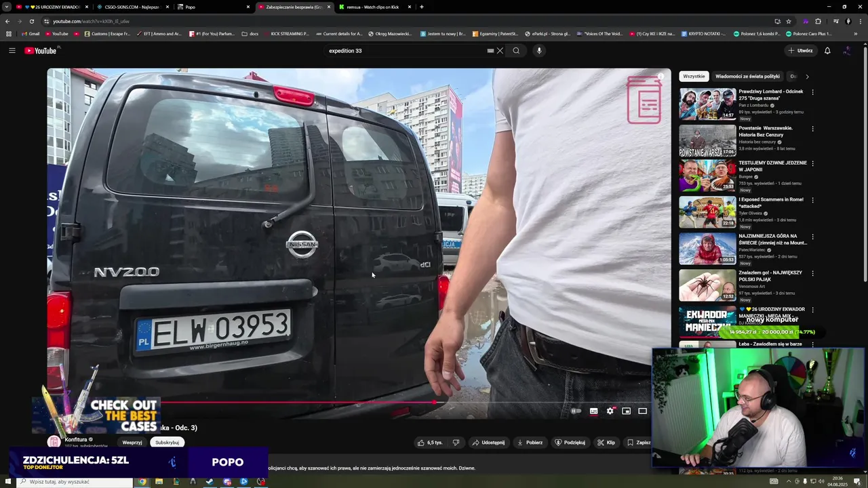Switch to the Popo browser tab

tap(212, 7)
